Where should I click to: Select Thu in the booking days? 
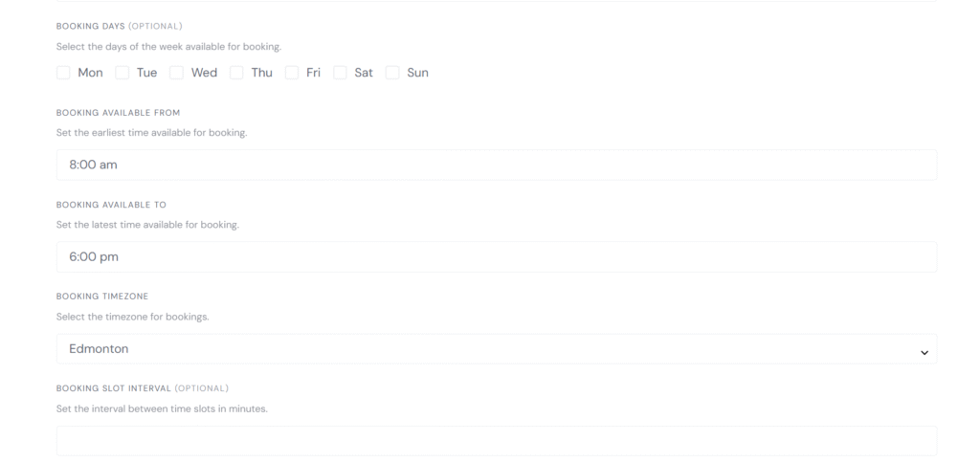[x=236, y=73]
